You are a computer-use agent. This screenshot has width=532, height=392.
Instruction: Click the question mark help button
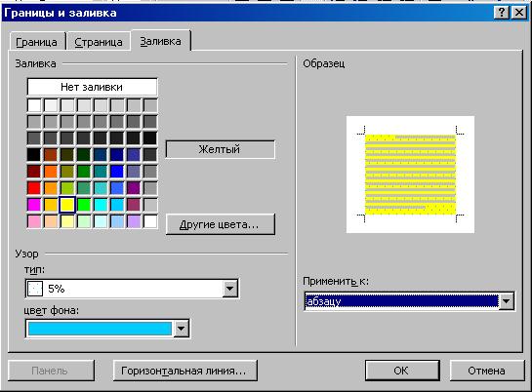point(502,13)
